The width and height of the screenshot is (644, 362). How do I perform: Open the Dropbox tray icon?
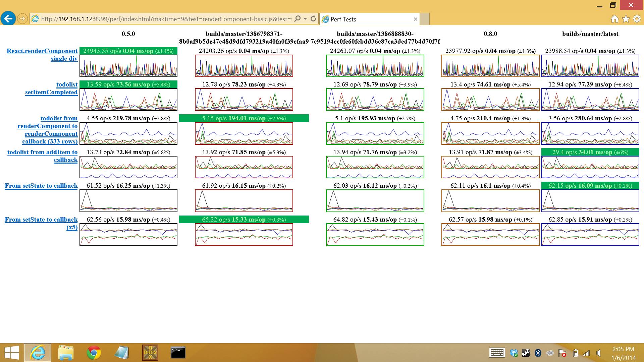514,353
